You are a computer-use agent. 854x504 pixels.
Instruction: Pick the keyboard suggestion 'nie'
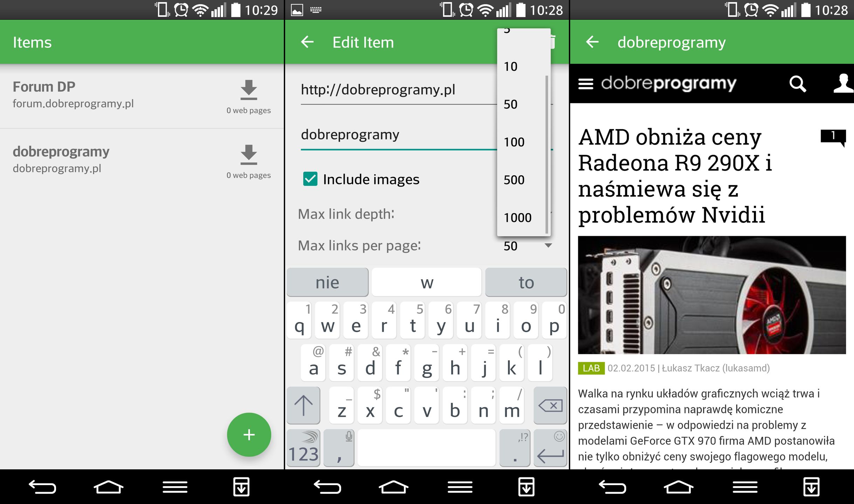click(328, 282)
